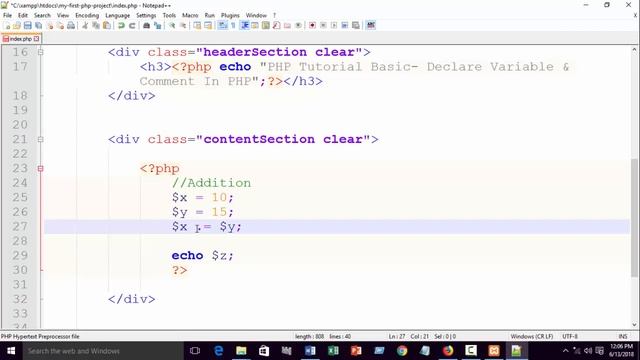
Task: Open the Window menu
Action: coord(256,16)
